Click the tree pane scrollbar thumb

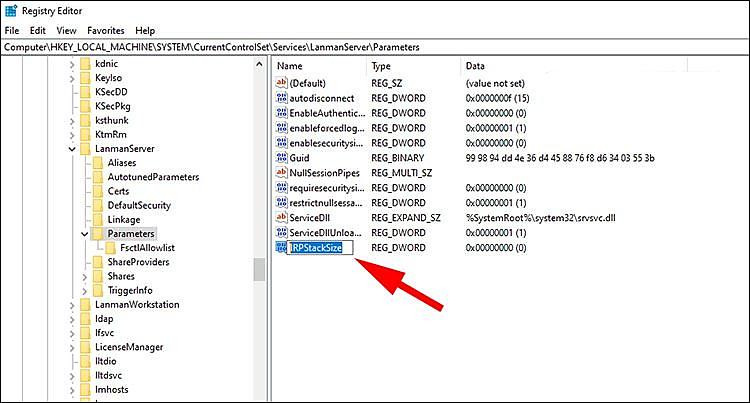tap(259, 269)
